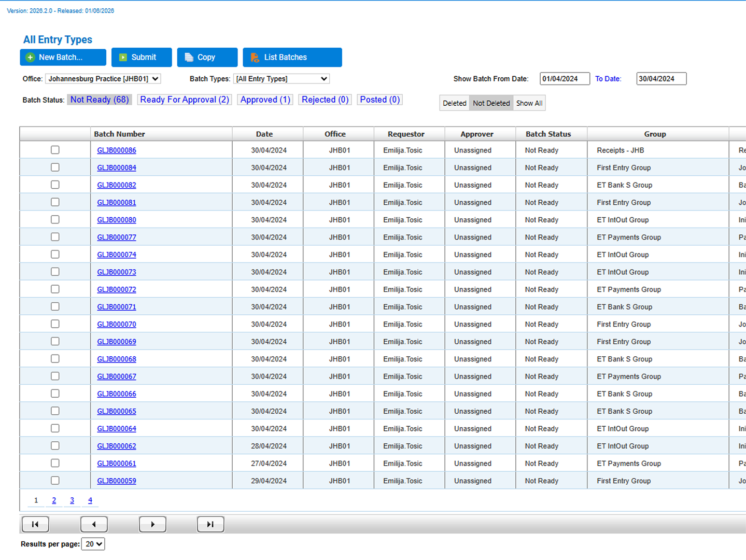Select the checkbox for GLJB000059
The height and width of the screenshot is (560, 746).
pyautogui.click(x=55, y=481)
